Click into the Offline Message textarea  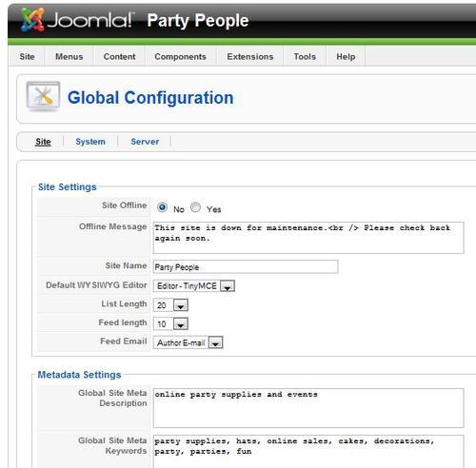(308, 238)
